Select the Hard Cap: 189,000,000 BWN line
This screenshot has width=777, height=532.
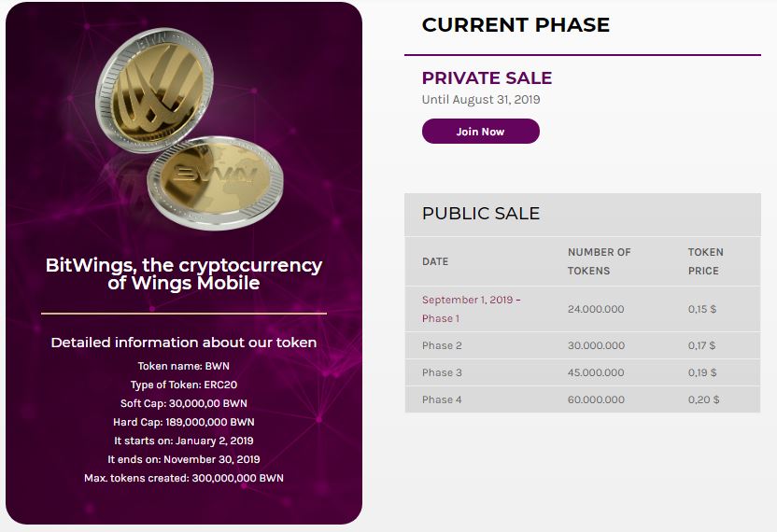(184, 422)
